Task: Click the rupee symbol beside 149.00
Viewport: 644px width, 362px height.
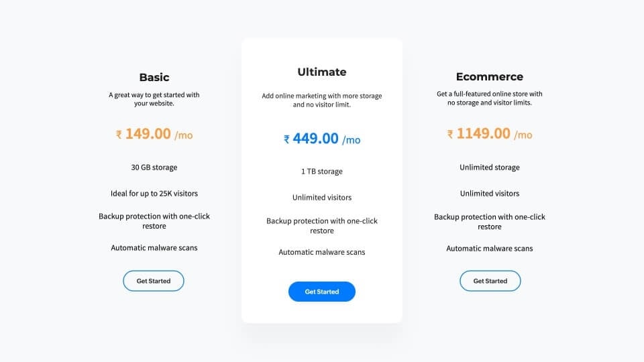Action: coord(119,135)
